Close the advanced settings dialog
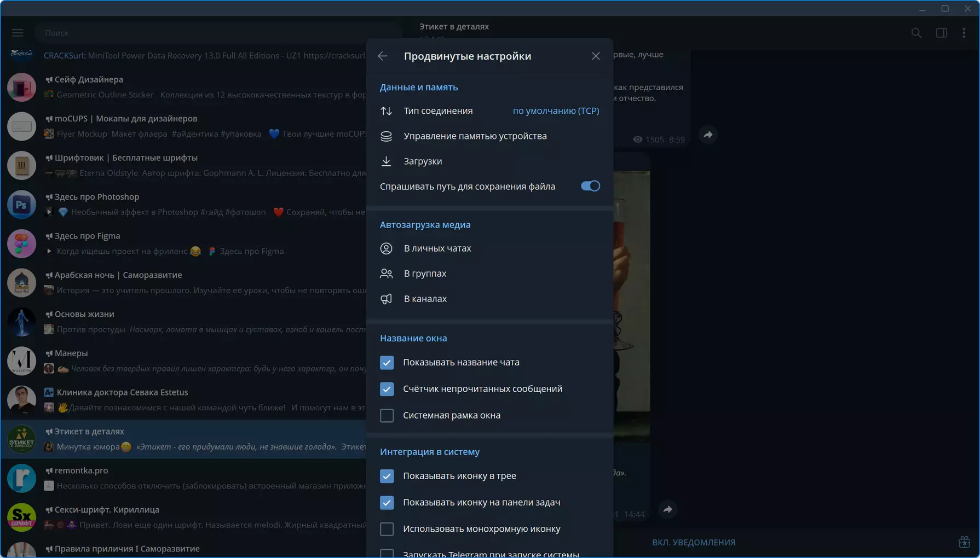The image size is (980, 558). [596, 56]
